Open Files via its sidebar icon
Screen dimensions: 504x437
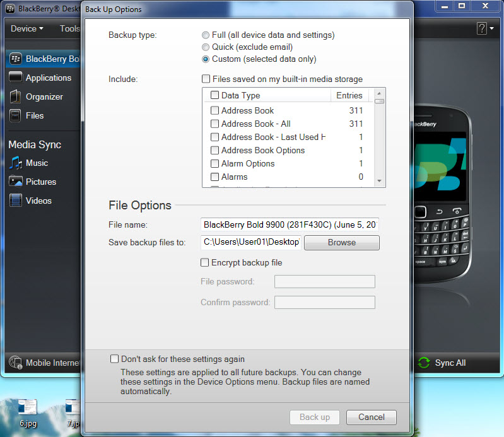pyautogui.click(x=15, y=115)
